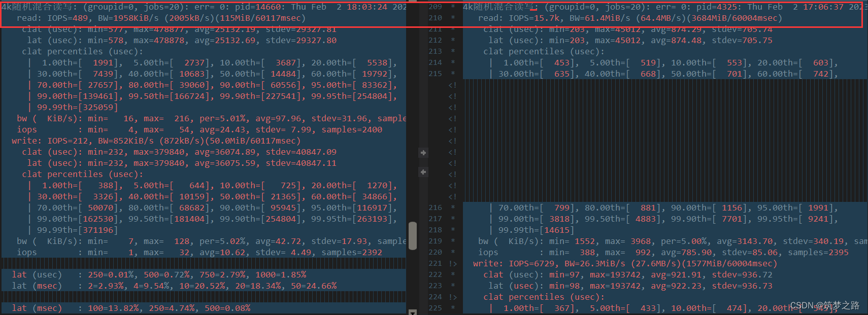The width and height of the screenshot is (868, 315).
Task: Select line number 218 in right pane
Action: (435, 230)
